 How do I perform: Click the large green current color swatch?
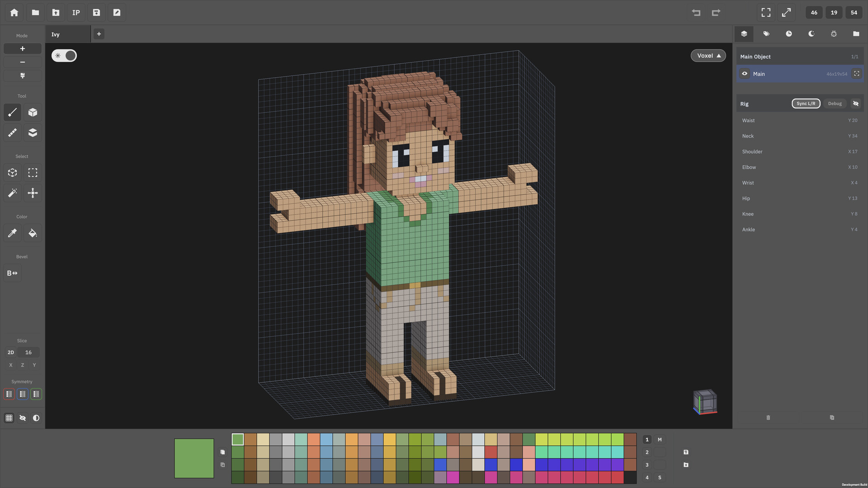[x=194, y=458]
